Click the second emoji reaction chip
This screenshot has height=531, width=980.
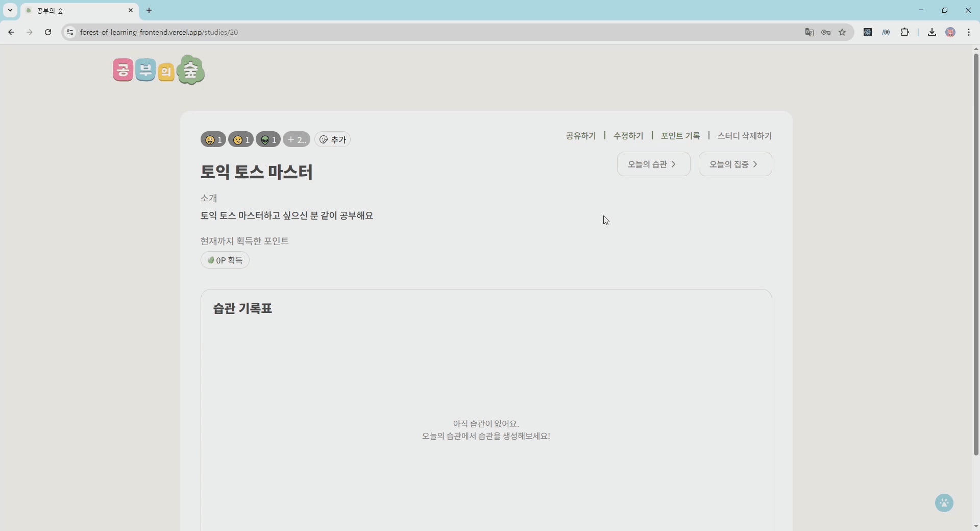tap(241, 139)
